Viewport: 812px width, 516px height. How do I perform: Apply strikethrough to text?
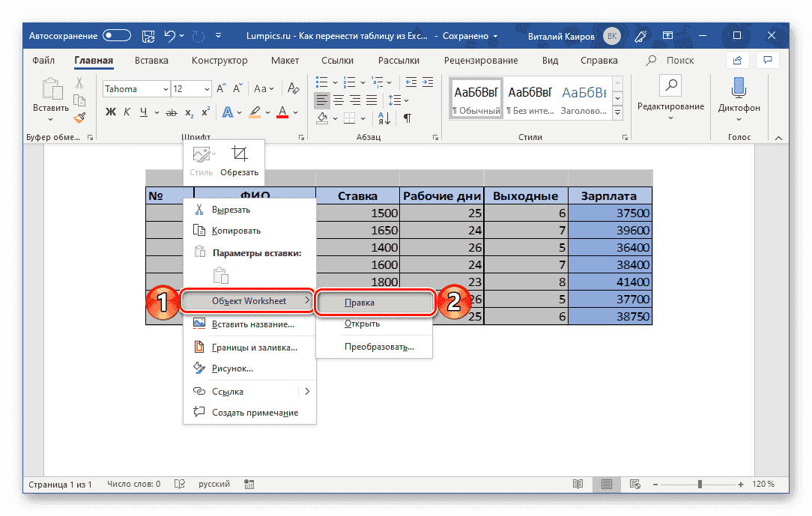[x=172, y=112]
